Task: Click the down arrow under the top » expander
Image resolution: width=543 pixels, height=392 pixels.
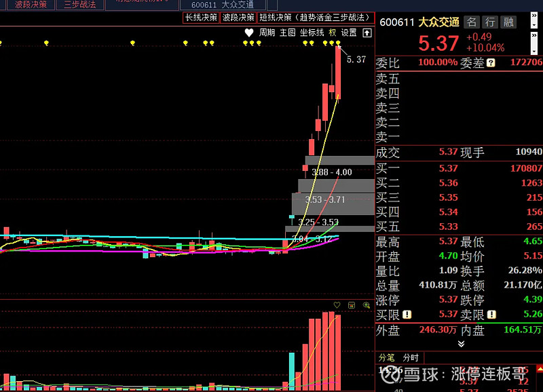Action: tap(534, 24)
